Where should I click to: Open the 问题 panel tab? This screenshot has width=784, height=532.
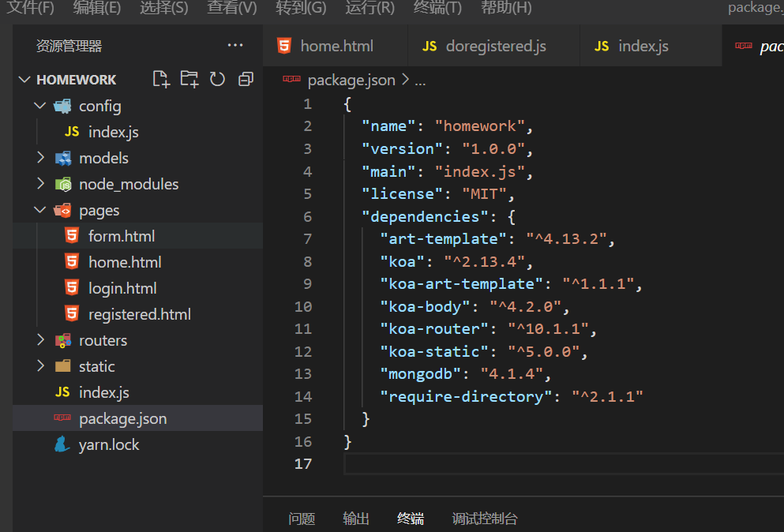(x=302, y=519)
